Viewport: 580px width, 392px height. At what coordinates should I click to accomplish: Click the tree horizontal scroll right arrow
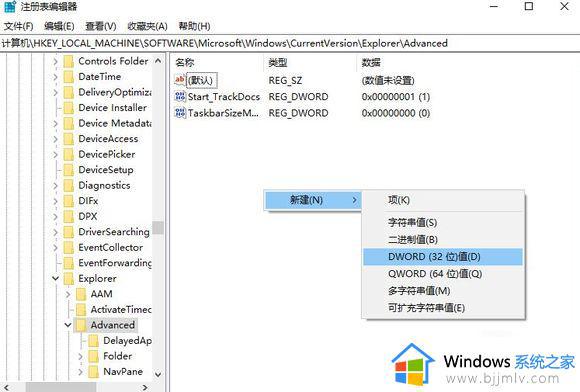pyautogui.click(x=145, y=387)
